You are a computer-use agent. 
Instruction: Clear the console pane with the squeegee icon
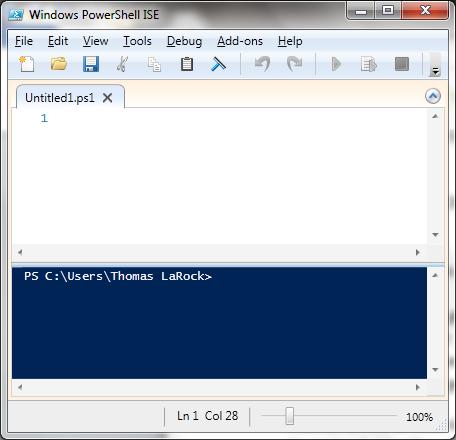click(x=219, y=64)
